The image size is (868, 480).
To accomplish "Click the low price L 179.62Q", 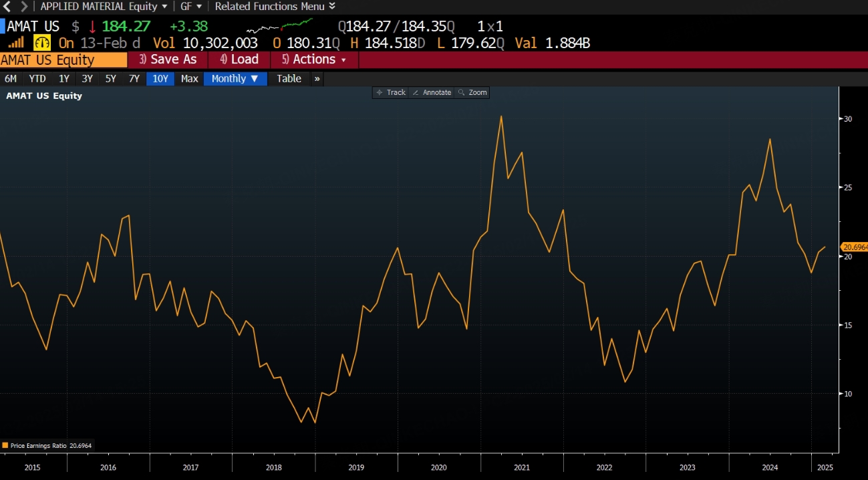I will click(470, 43).
